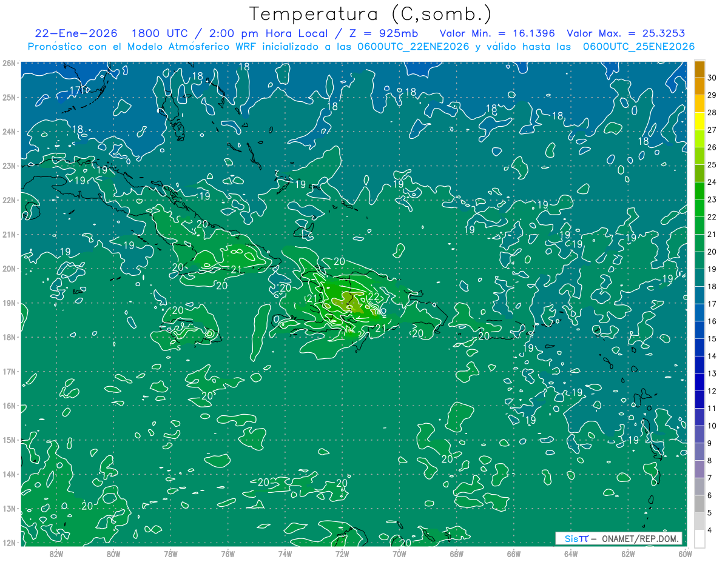Click the 68W longitude axis label
Screen dimensions: 728x562
(456, 554)
